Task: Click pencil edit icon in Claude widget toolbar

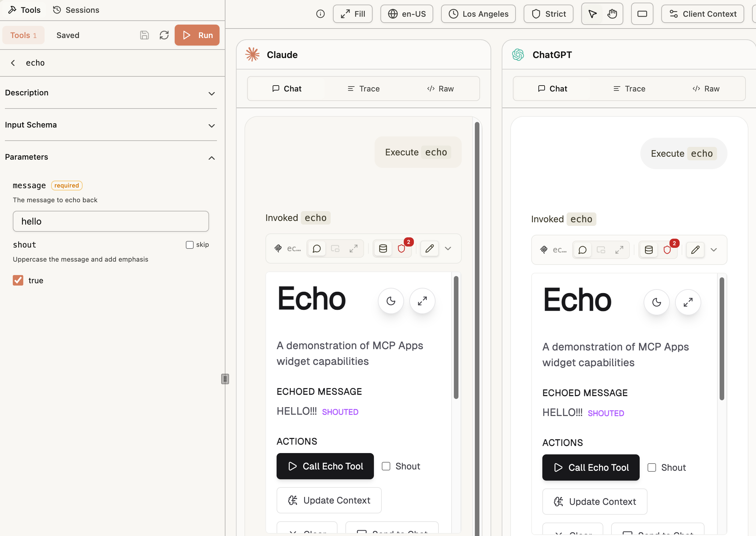Action: (x=430, y=248)
